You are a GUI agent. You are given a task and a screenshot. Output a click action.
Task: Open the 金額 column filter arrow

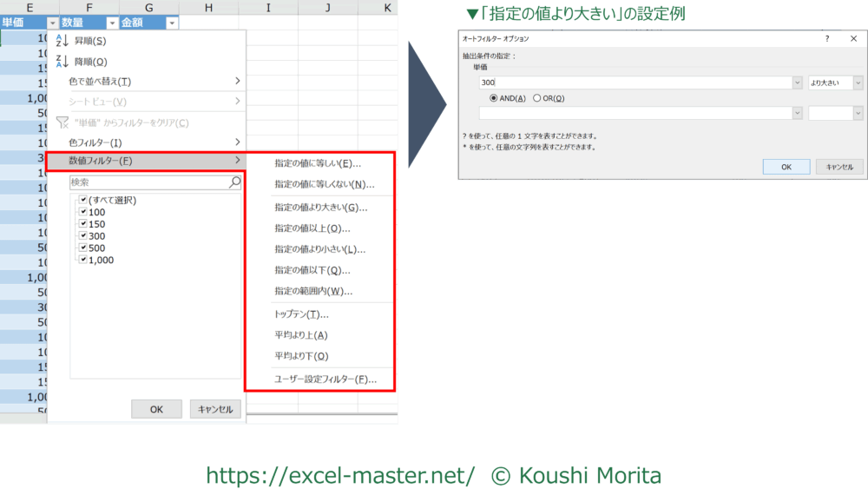[171, 23]
